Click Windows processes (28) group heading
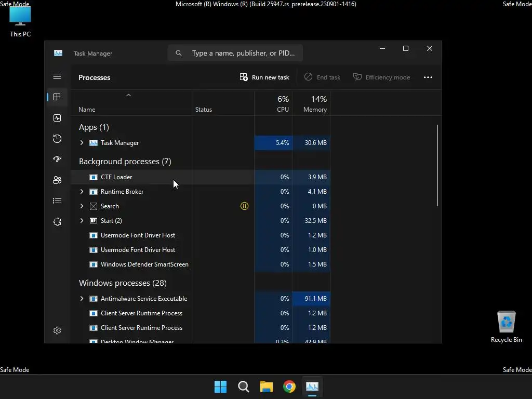Image resolution: width=532 pixels, height=399 pixels. (x=123, y=283)
